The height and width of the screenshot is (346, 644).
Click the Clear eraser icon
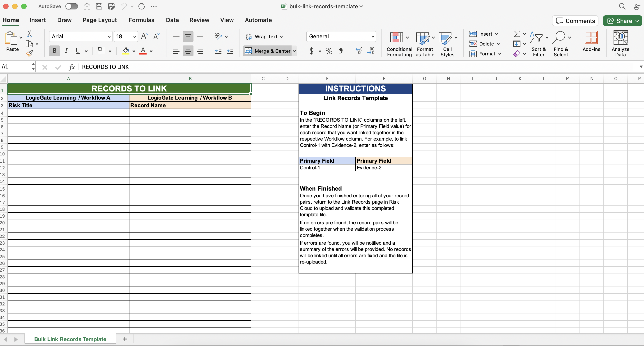517,54
